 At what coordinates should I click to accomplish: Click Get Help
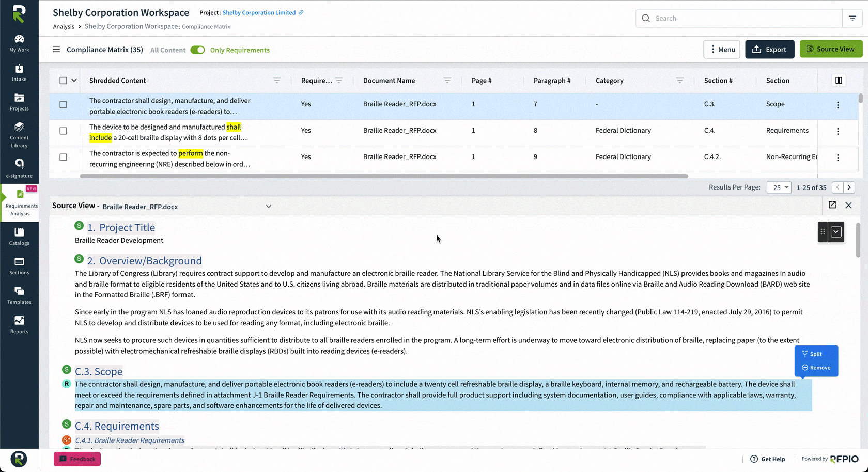click(x=768, y=459)
